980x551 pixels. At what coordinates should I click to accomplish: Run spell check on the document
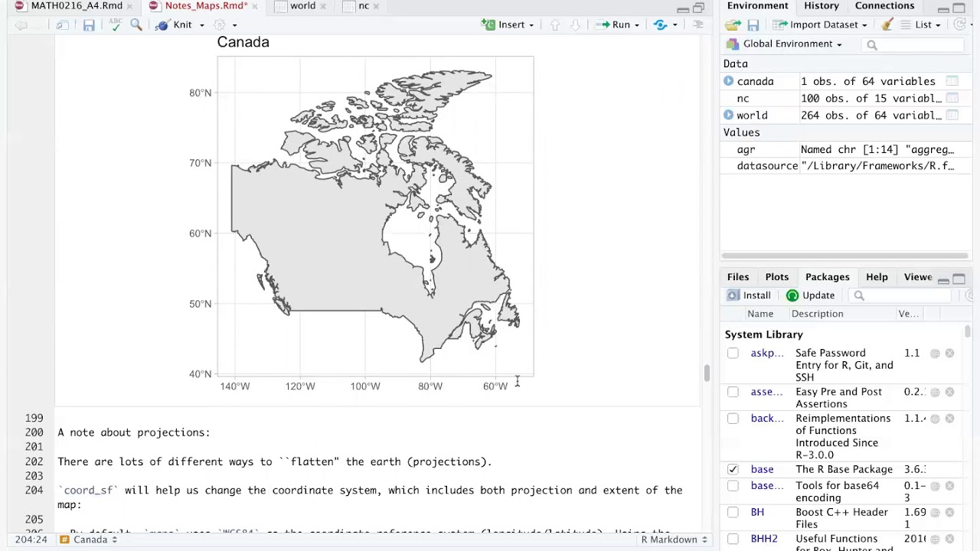[x=115, y=25]
